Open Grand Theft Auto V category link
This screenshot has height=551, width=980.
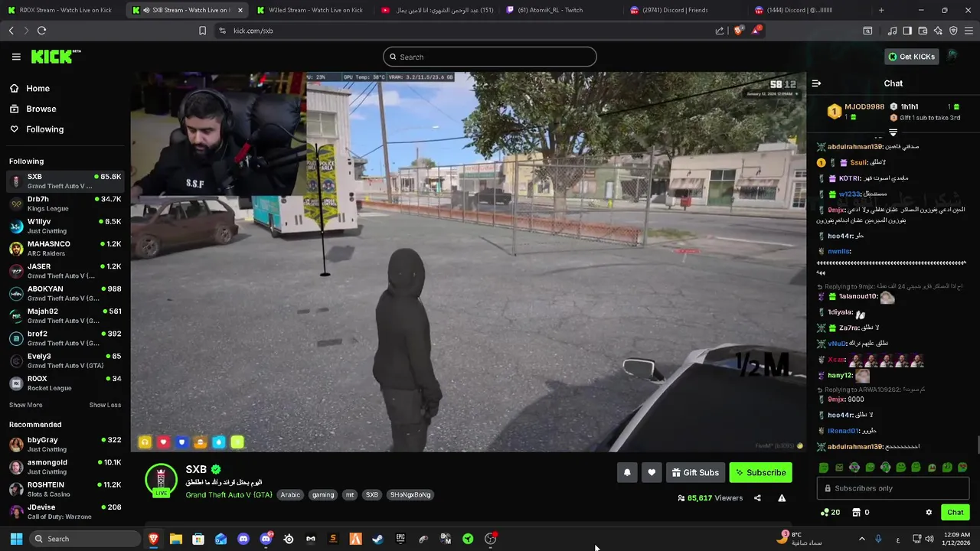click(229, 495)
